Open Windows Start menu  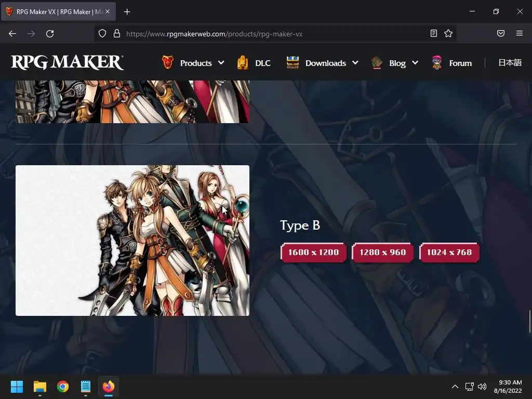click(17, 387)
